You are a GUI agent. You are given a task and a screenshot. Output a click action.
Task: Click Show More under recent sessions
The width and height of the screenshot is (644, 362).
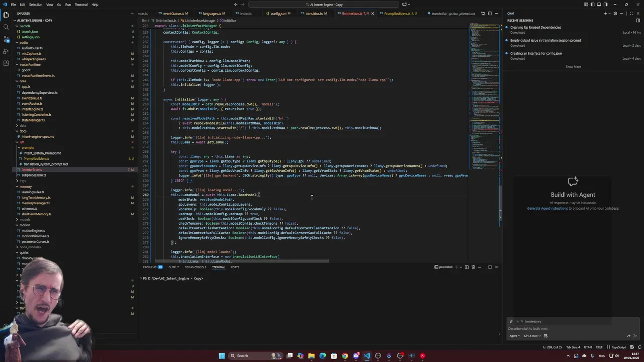[573, 67]
